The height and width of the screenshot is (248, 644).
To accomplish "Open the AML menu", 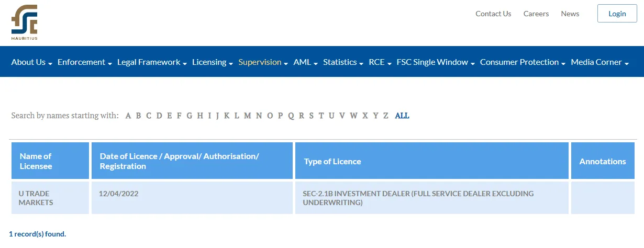I will coord(306,62).
